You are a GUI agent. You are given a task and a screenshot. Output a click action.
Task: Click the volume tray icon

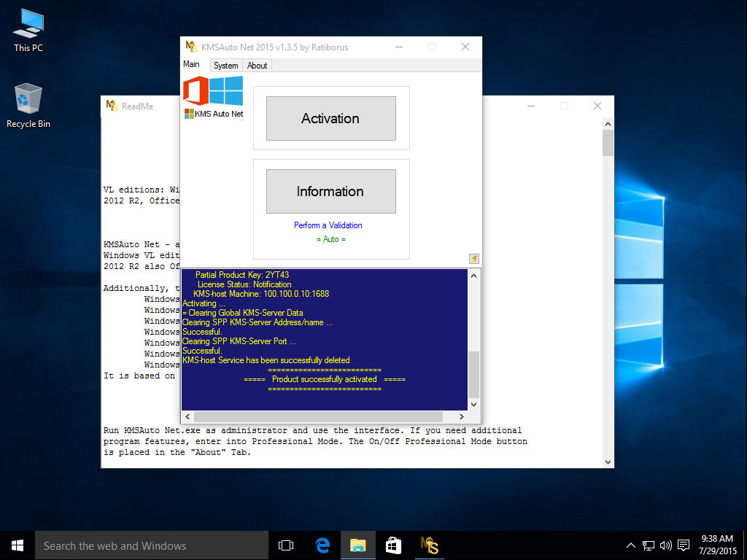click(665, 545)
